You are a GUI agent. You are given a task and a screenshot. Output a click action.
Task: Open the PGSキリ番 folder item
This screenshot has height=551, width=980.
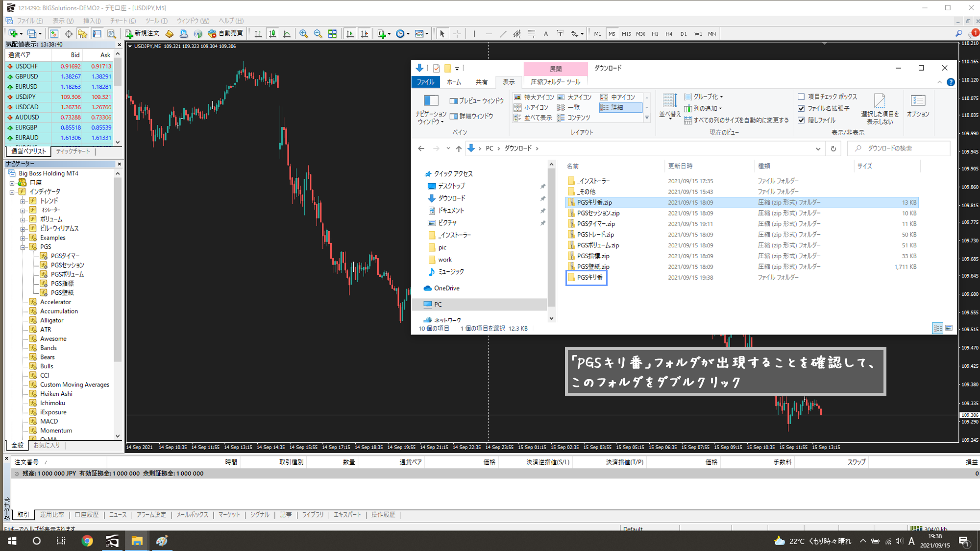point(589,277)
